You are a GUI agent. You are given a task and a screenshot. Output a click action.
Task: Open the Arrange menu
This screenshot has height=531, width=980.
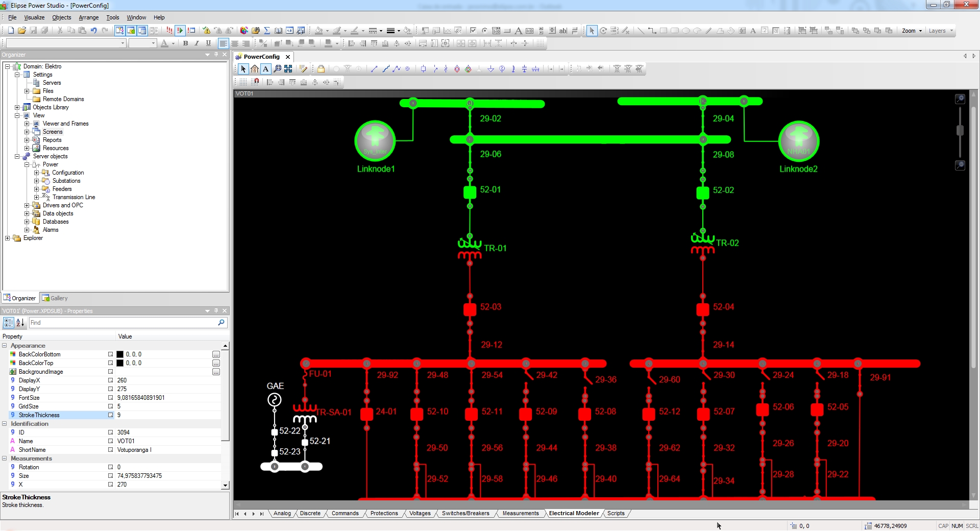coord(88,17)
